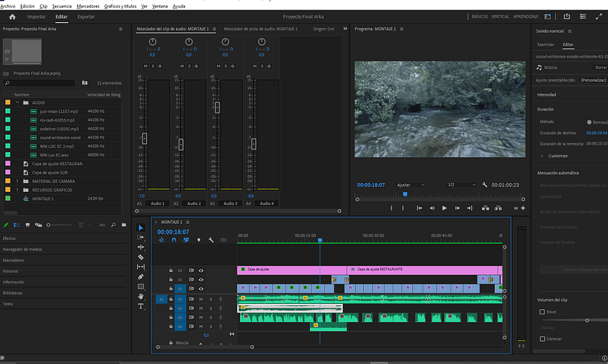Enable Nivel checkbox under Volumen del clip
This screenshot has width=608, height=364.
542,311
